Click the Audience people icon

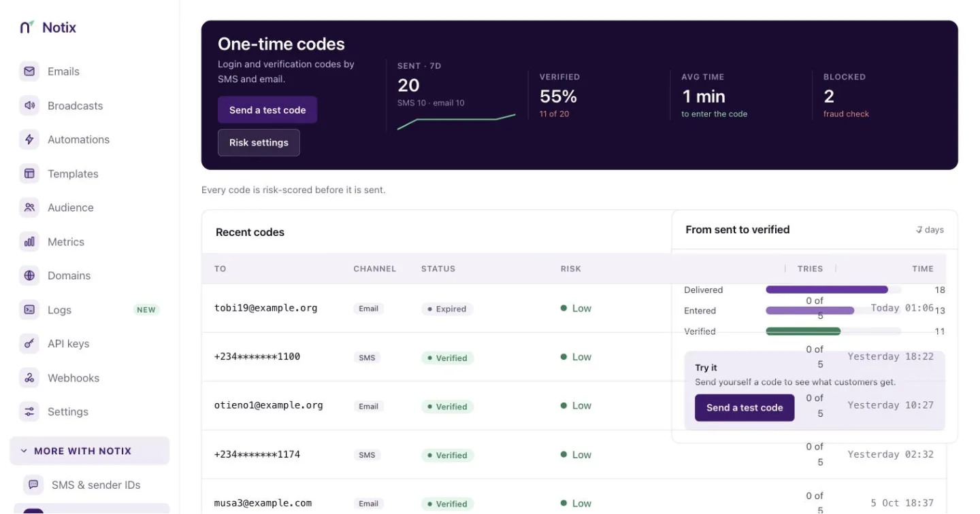[29, 207]
